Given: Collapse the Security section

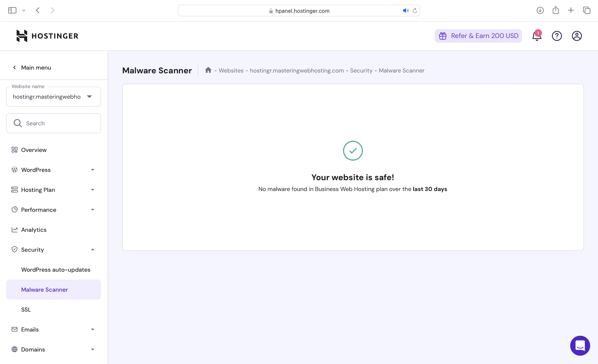Looking at the screenshot, I should coord(53,250).
